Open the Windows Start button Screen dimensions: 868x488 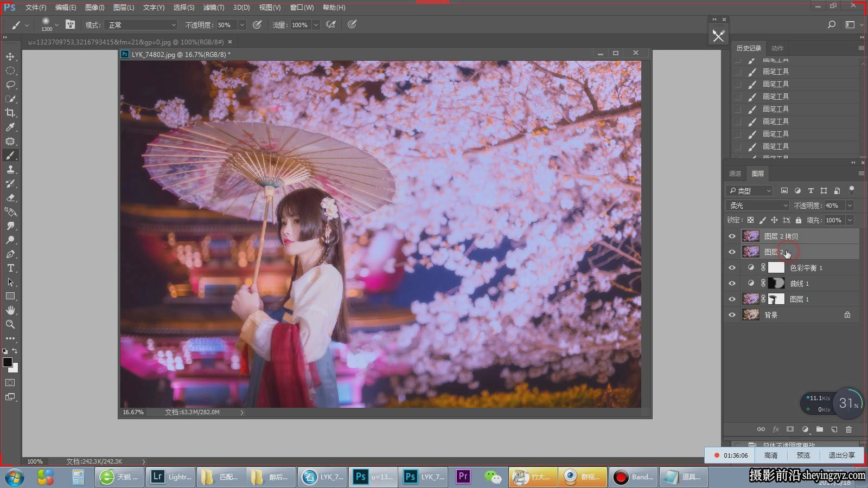pos(15,477)
